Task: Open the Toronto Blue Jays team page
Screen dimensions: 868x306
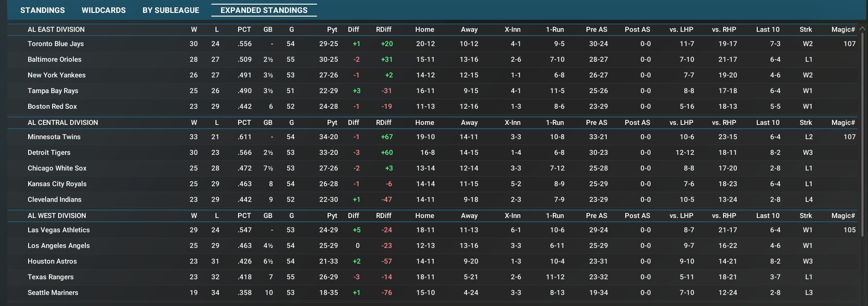Action: [55, 44]
